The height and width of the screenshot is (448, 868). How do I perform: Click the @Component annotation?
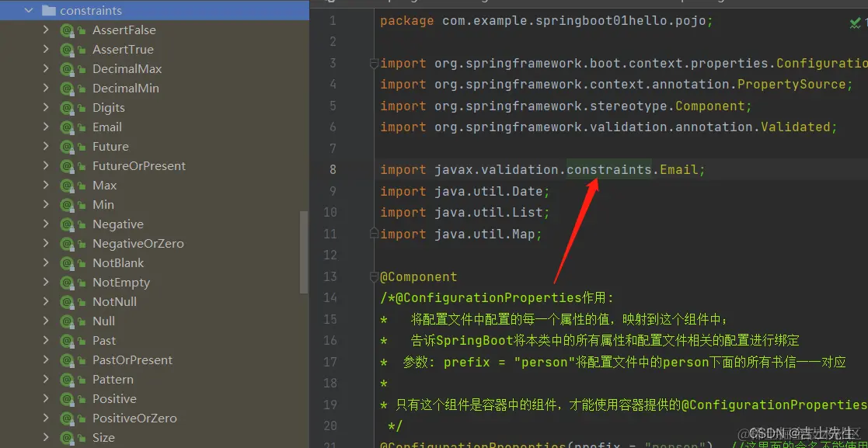coord(419,276)
